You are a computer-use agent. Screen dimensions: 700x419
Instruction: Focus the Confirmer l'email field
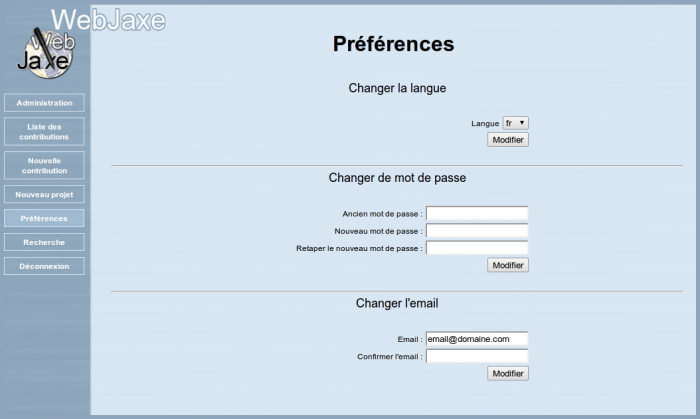pos(477,356)
